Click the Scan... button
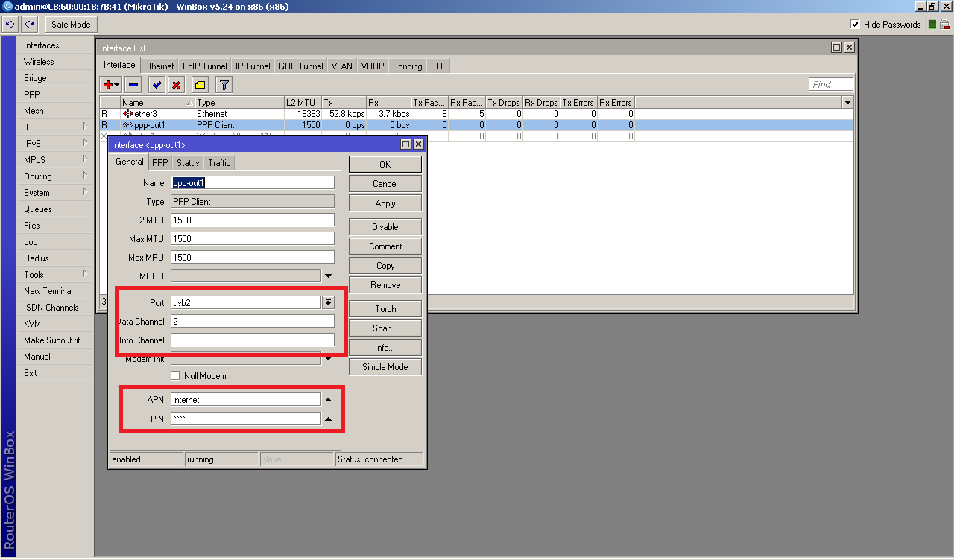The image size is (954, 560). point(385,328)
